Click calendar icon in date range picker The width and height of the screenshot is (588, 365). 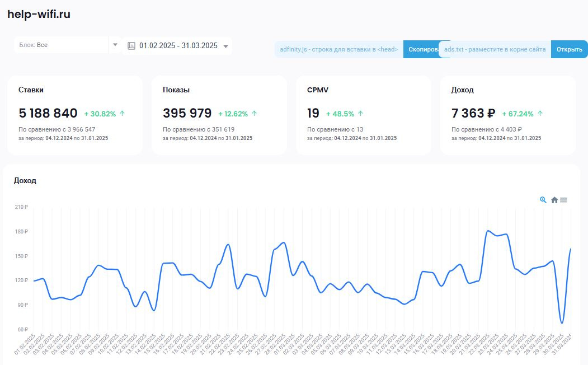pos(131,46)
